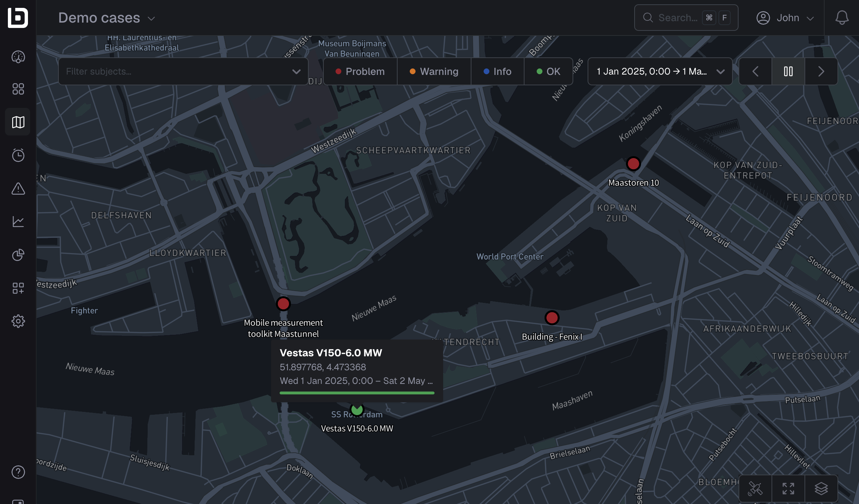The width and height of the screenshot is (859, 504).
Task: Select the Maastoren 10 red marker
Action: (x=633, y=163)
